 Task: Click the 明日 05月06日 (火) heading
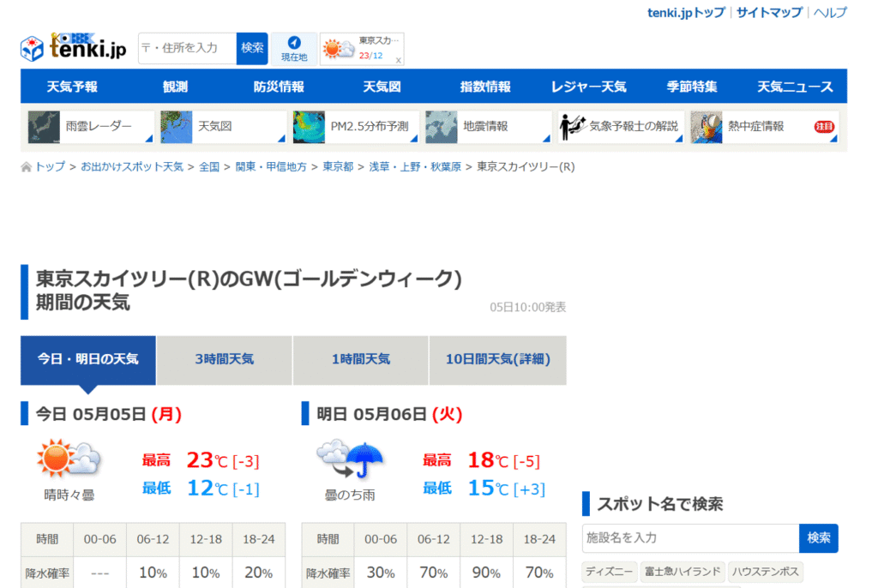click(x=390, y=414)
